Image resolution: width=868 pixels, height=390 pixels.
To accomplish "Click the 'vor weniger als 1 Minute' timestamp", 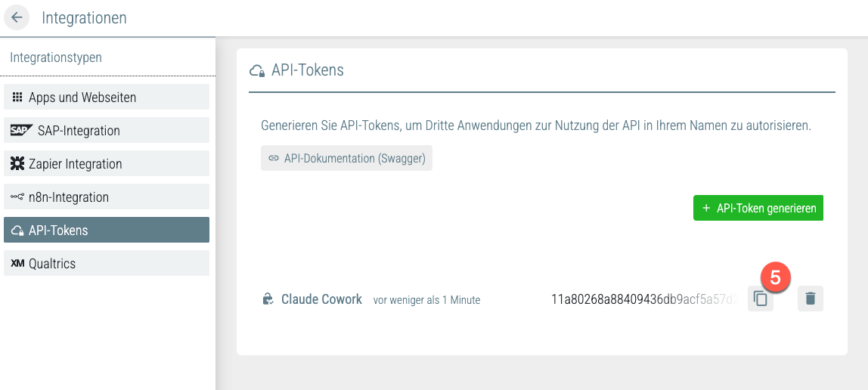I will tap(426, 300).
